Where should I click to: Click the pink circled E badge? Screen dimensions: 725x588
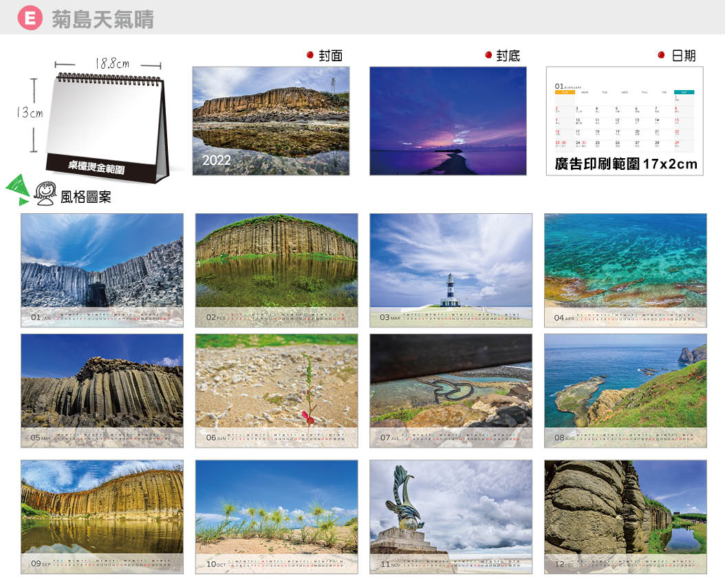coord(30,19)
